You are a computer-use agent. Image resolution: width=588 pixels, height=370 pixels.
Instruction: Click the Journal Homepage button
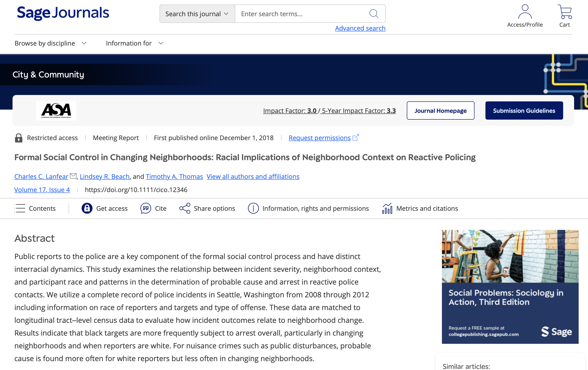coord(440,110)
